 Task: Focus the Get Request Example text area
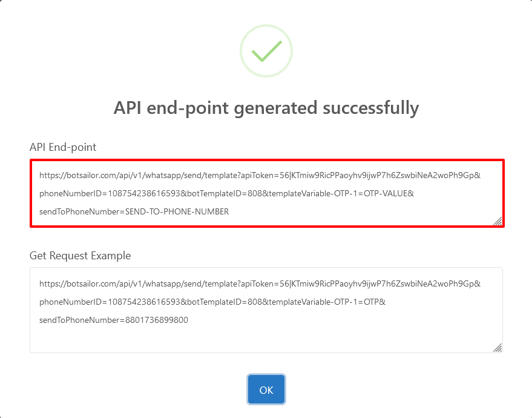[x=266, y=310]
